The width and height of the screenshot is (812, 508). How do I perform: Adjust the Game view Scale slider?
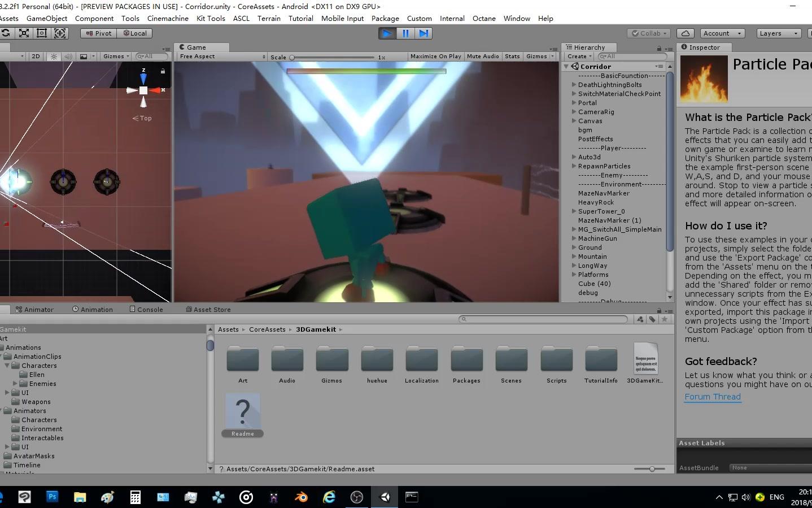point(332,57)
